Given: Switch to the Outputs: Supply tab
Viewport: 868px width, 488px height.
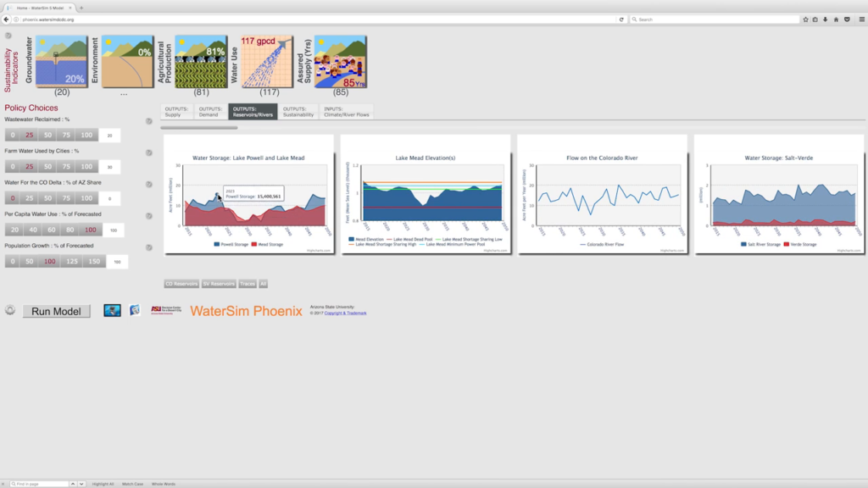Looking at the screenshot, I should pos(177,112).
